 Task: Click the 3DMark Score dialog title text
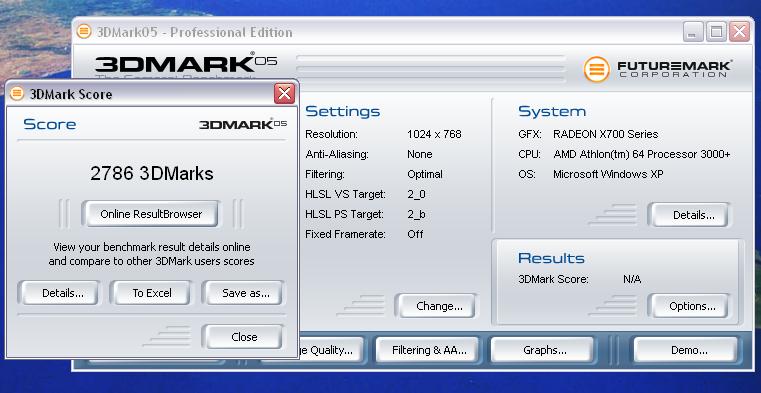pyautogui.click(x=71, y=94)
